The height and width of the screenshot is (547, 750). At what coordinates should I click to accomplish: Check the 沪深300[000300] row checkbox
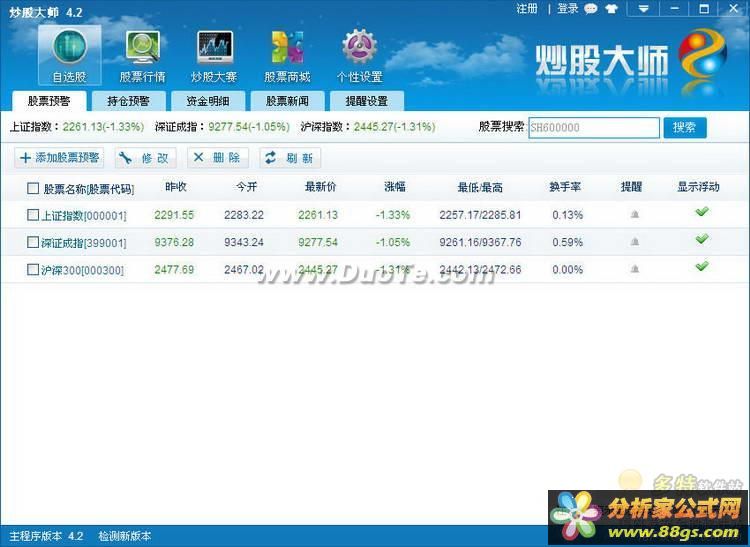coord(33,270)
